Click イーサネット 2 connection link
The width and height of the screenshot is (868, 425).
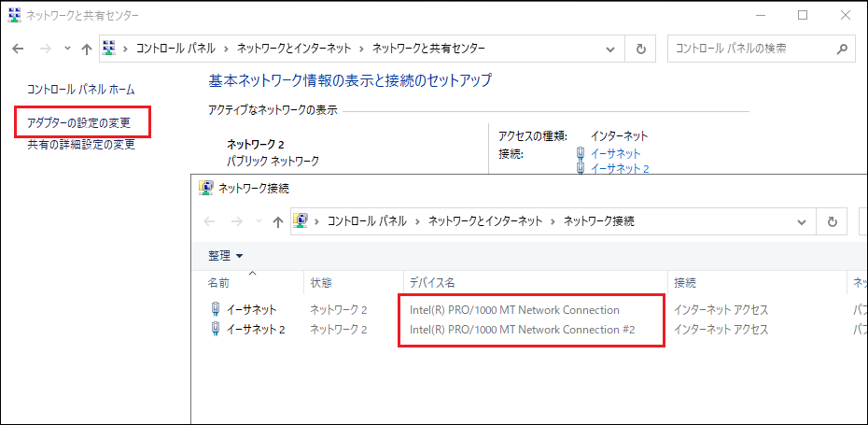[620, 169]
